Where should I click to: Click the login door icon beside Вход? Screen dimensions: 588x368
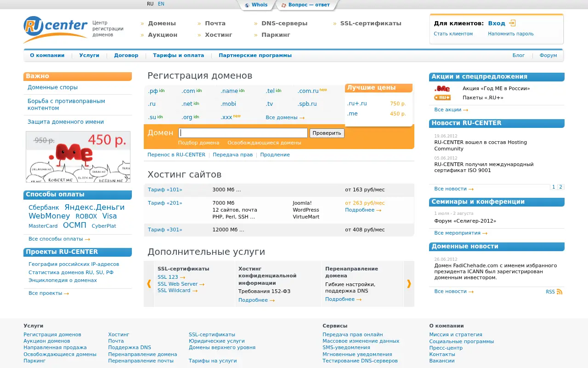point(512,23)
